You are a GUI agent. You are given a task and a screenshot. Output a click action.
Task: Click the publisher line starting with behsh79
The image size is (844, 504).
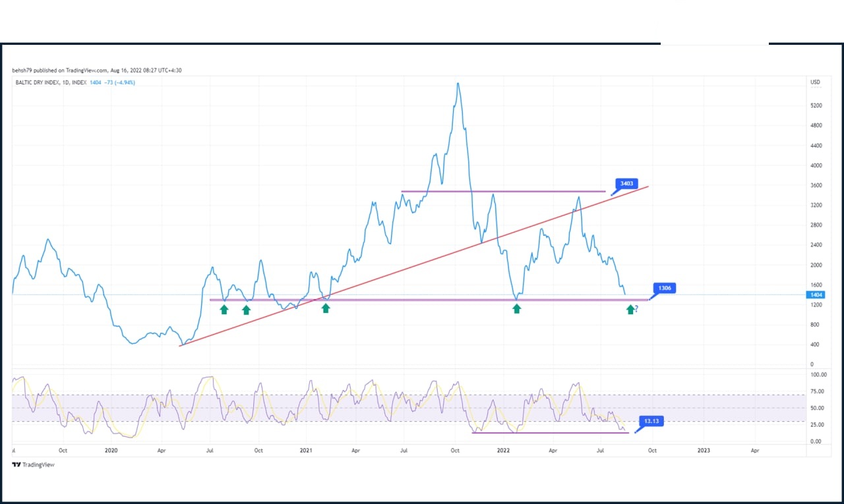coord(97,70)
